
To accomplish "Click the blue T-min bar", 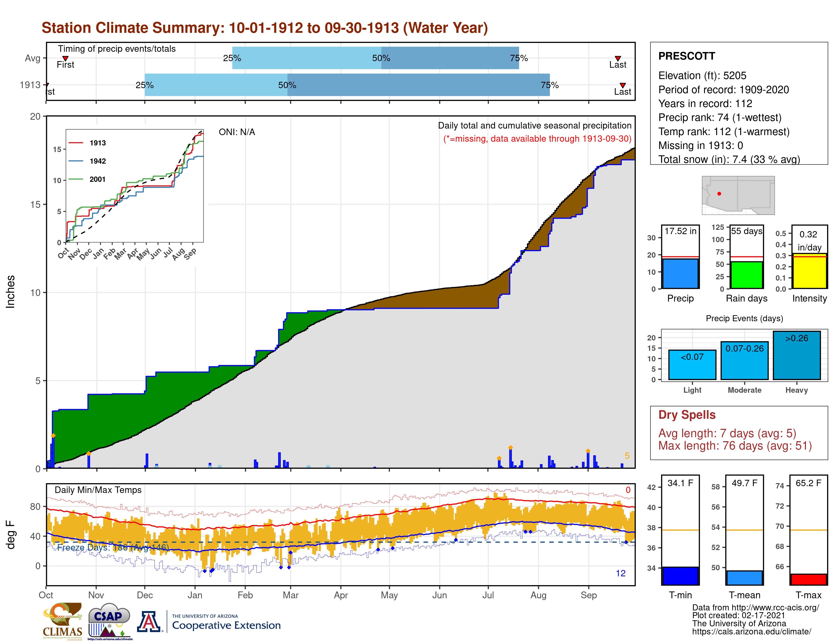I will [680, 576].
